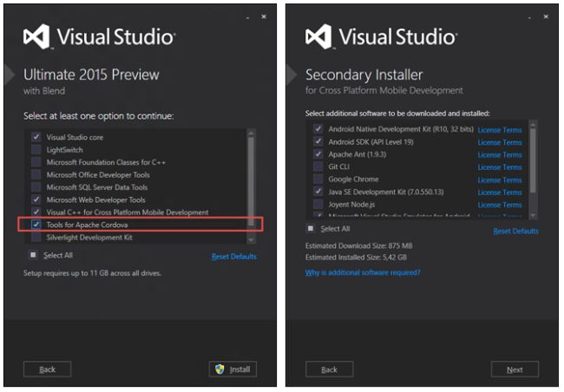The height and width of the screenshot is (392, 564).
Task: Open License Terms for Git CLI
Action: tap(500, 167)
